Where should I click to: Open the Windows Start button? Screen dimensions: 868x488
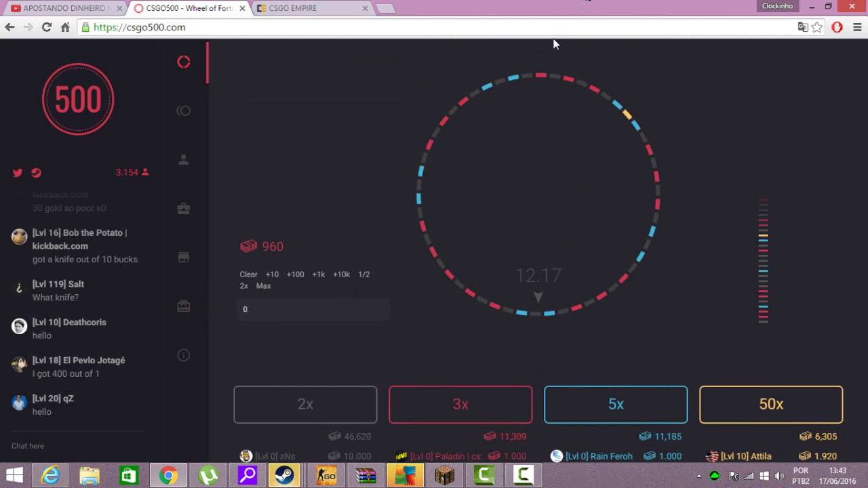15,475
